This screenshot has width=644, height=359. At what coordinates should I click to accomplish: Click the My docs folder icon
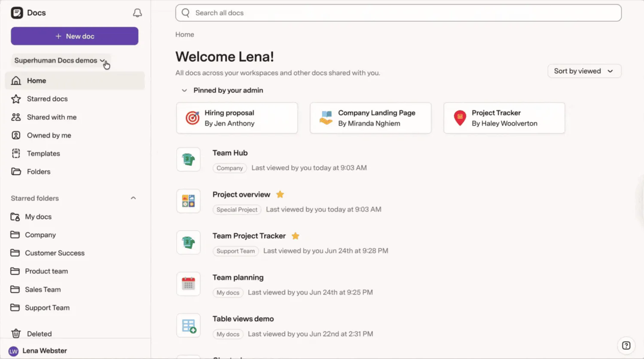15,217
